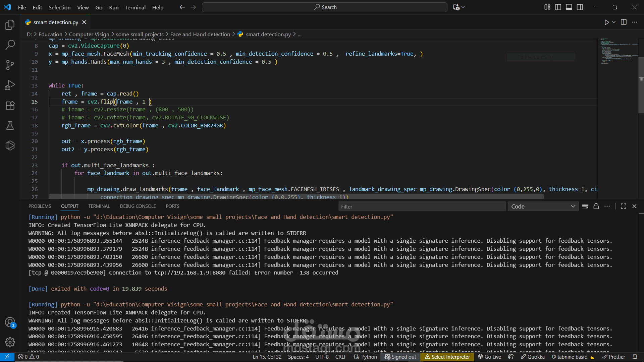Click the output Filter input field
The image size is (644, 362).
point(422,206)
